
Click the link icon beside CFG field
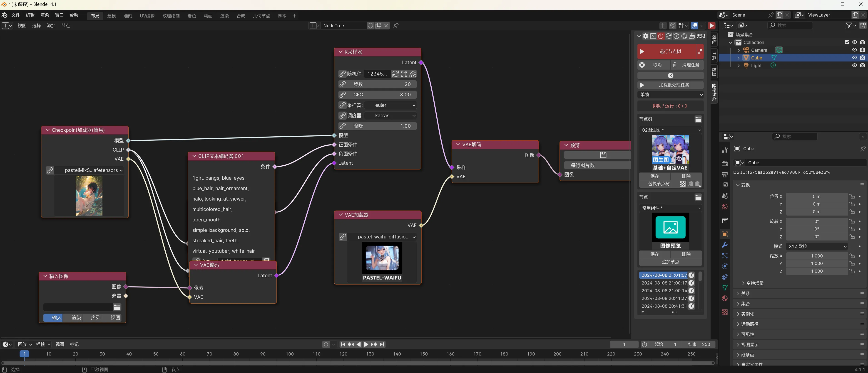pos(342,95)
